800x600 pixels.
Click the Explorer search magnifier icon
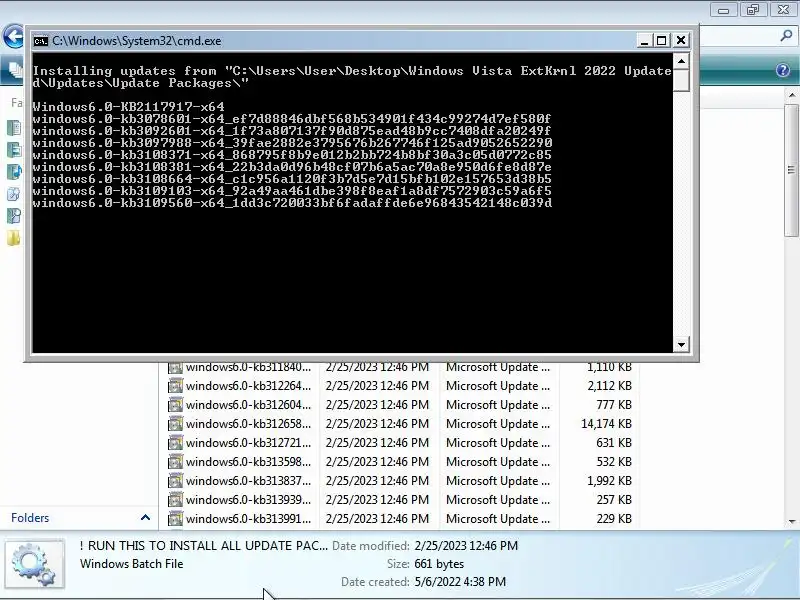786,36
